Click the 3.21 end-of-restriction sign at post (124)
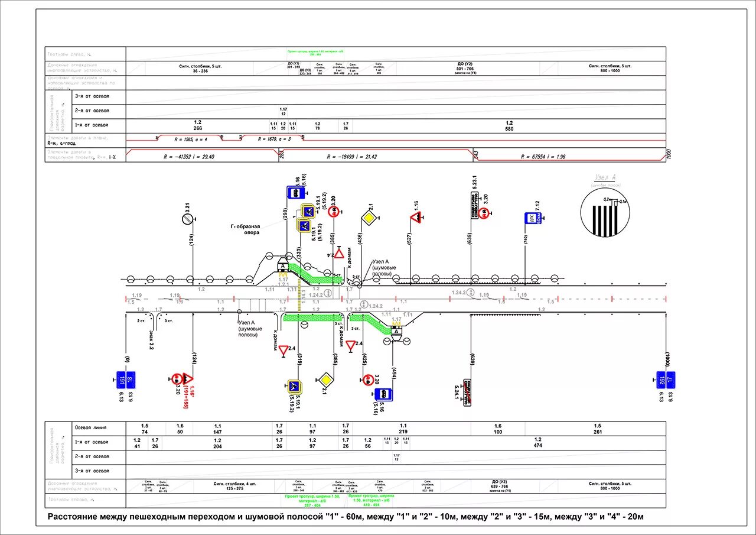This screenshot has height=535, width=756. click(x=187, y=219)
